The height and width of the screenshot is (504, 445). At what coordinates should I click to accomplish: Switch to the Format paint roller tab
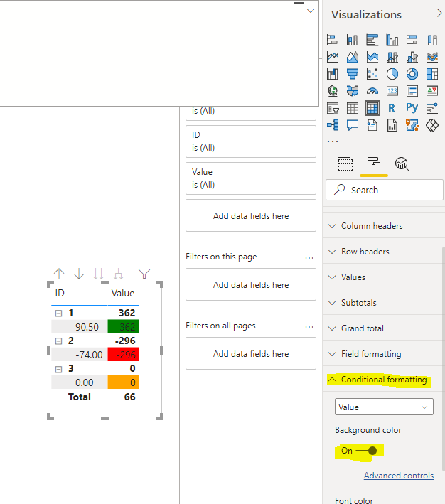tap(374, 164)
